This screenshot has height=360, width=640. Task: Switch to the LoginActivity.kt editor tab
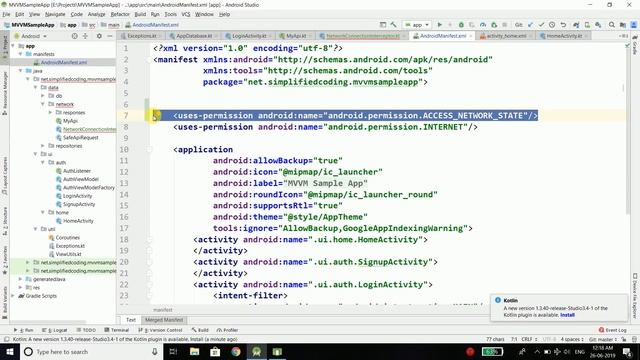[249, 36]
